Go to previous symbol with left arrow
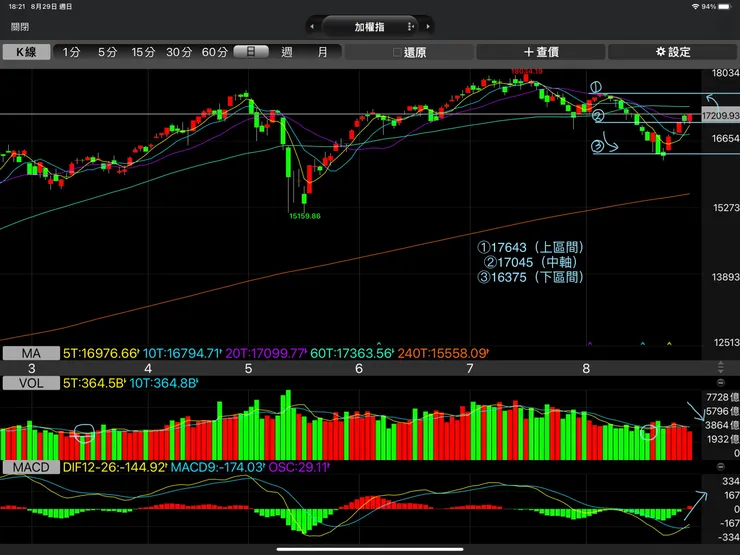The image size is (740, 555). click(x=312, y=27)
